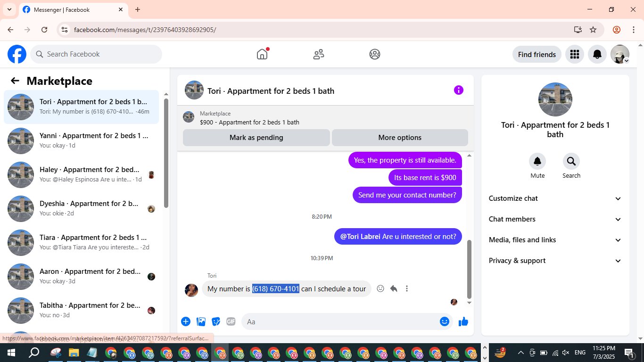This screenshot has height=362, width=644.
Task: Reply to Tori's phone number message
Action: [394, 288]
